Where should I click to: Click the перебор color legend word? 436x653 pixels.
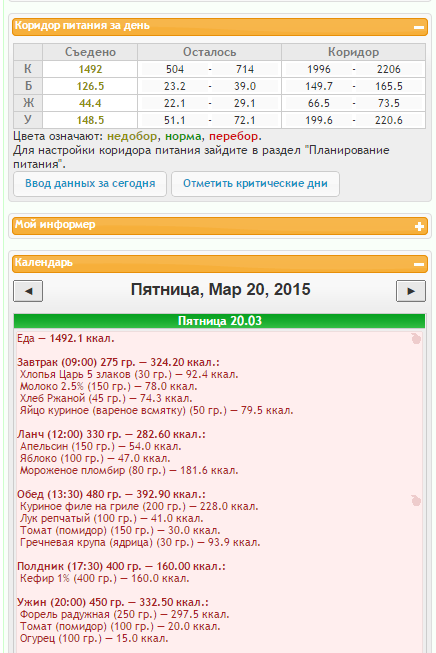pyautogui.click(x=233, y=136)
